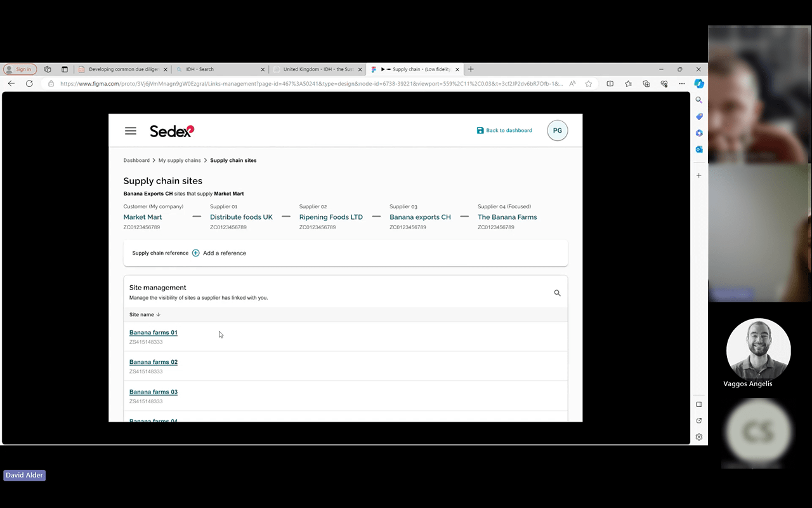Go back in the browser

tap(11, 83)
